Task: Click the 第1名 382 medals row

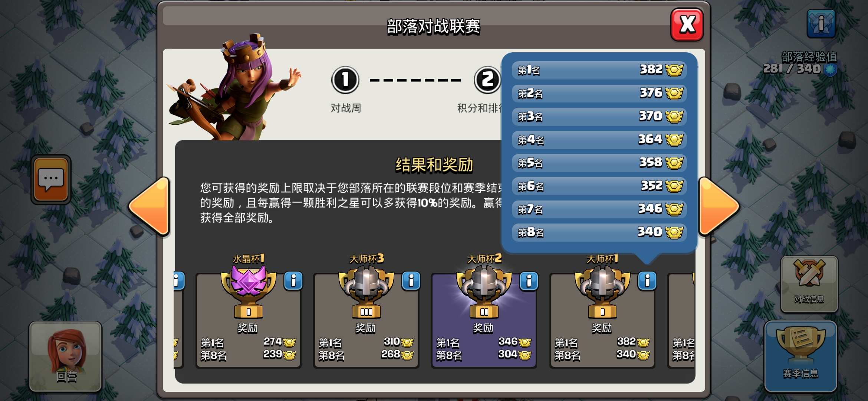Action: 599,70
